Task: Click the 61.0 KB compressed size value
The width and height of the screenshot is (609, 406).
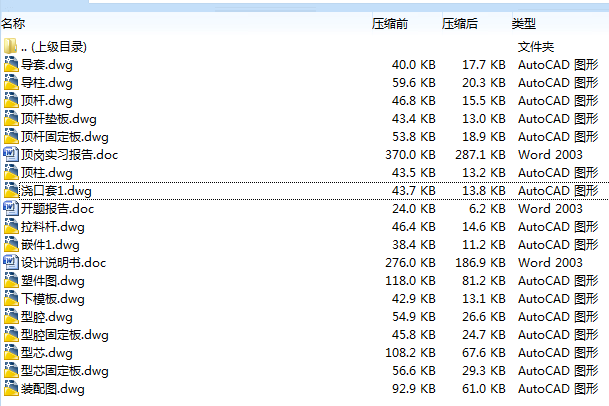Action: (x=484, y=389)
